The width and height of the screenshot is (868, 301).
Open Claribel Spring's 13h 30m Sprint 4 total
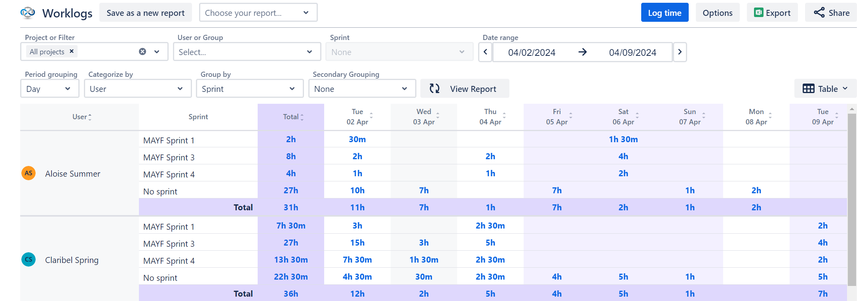click(291, 259)
